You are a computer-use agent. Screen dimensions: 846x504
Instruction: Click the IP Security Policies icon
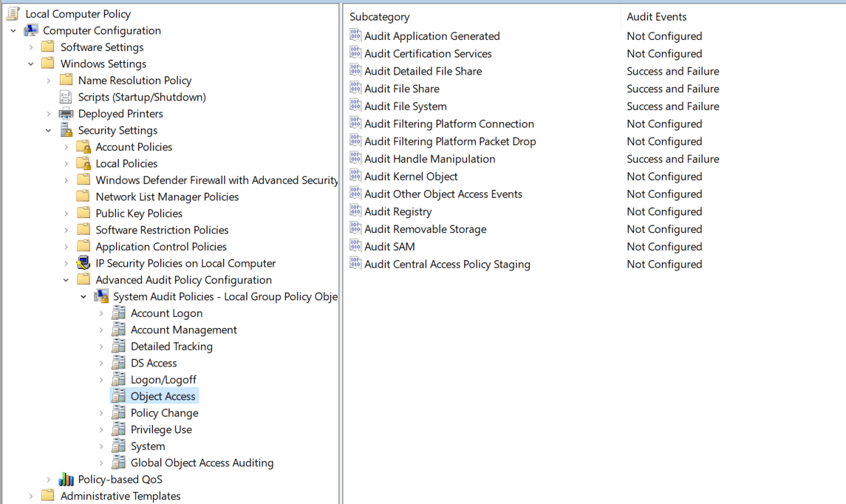(83, 262)
